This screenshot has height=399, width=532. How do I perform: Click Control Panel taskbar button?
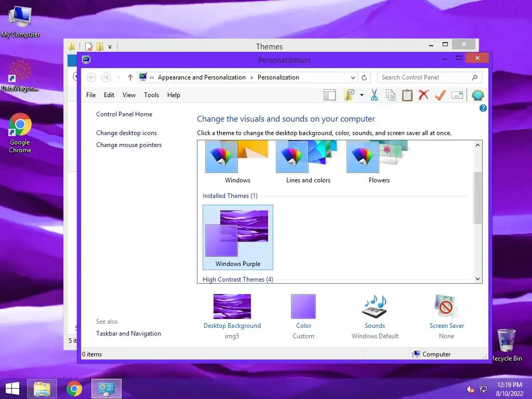(106, 389)
